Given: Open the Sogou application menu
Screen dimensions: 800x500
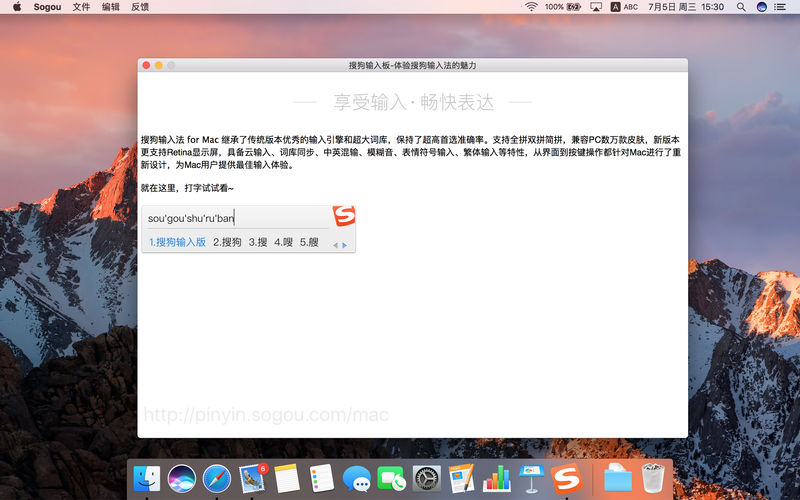Looking at the screenshot, I should tap(47, 7).
